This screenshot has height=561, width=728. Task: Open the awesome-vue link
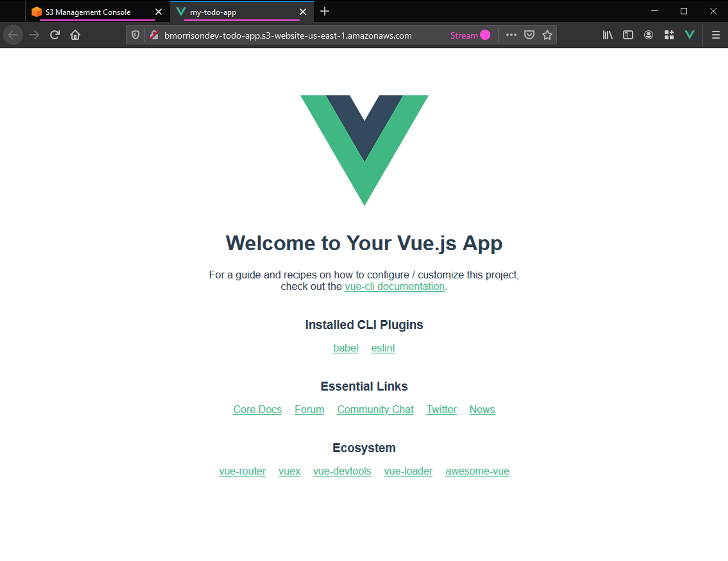(x=477, y=471)
